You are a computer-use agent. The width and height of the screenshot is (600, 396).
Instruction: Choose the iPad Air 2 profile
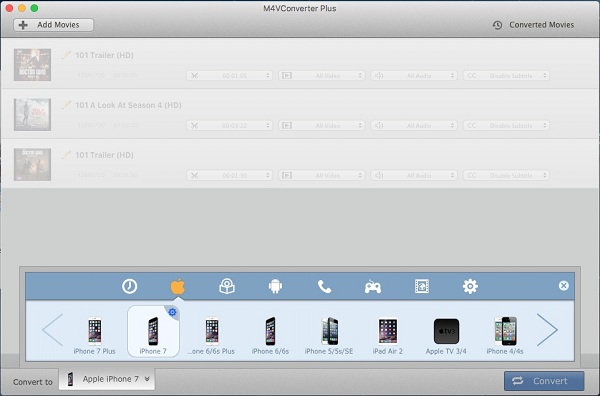[x=388, y=335]
